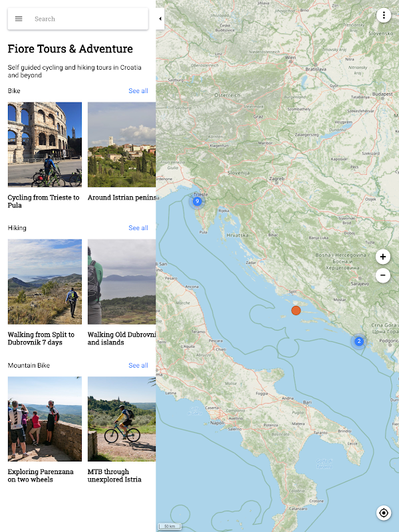
Task: Click 'MTB through unexplored Istria' title
Action: coord(114,475)
